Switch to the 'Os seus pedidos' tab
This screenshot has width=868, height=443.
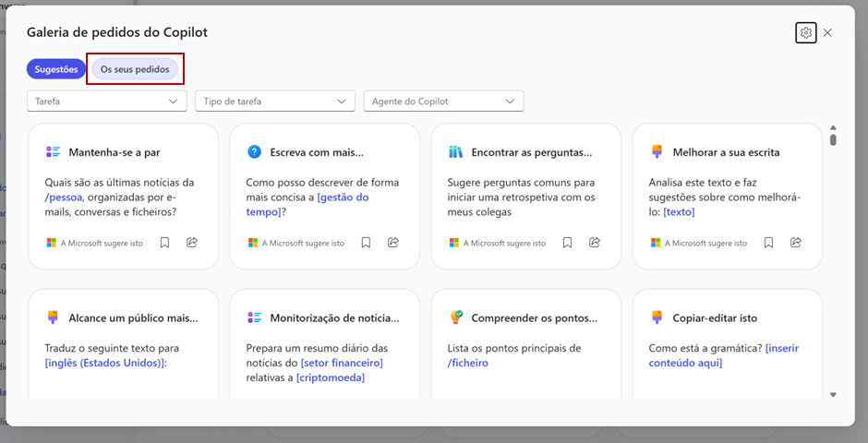pyautogui.click(x=135, y=69)
